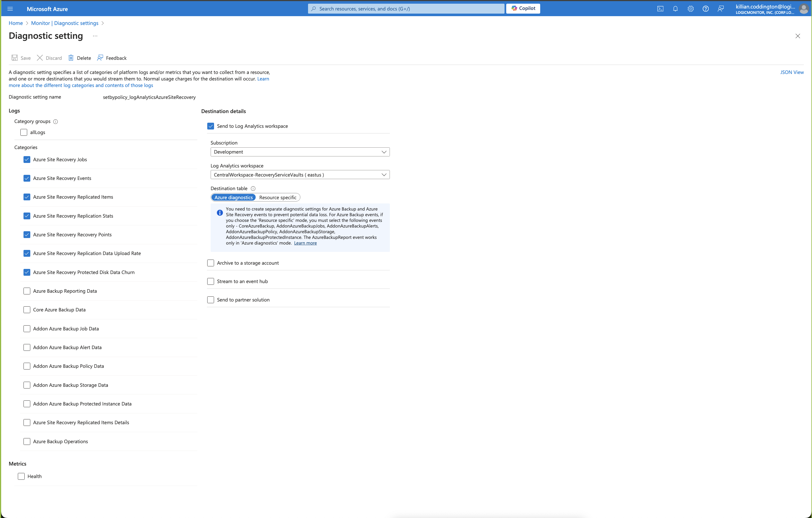This screenshot has height=518, width=812.
Task: Open the Subscription dropdown
Action: [300, 152]
